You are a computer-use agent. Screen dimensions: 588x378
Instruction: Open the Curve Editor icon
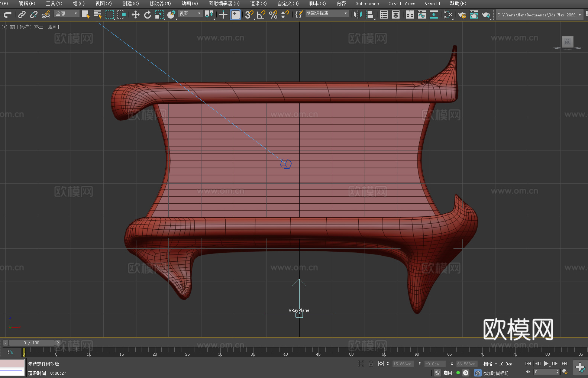pos(422,14)
